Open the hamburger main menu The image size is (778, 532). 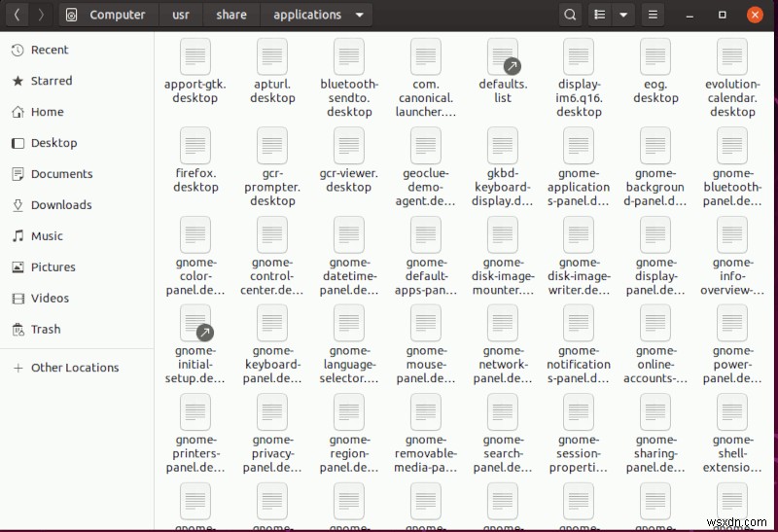[653, 15]
